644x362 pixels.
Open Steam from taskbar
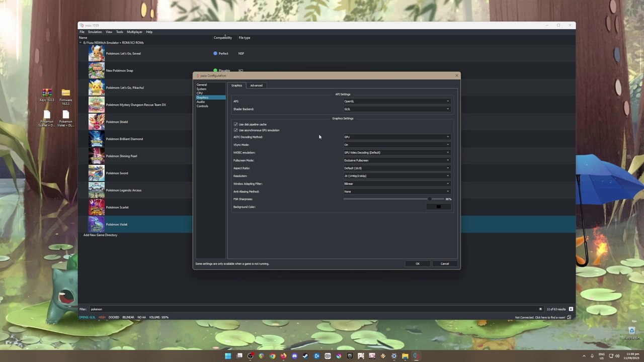[x=305, y=356]
